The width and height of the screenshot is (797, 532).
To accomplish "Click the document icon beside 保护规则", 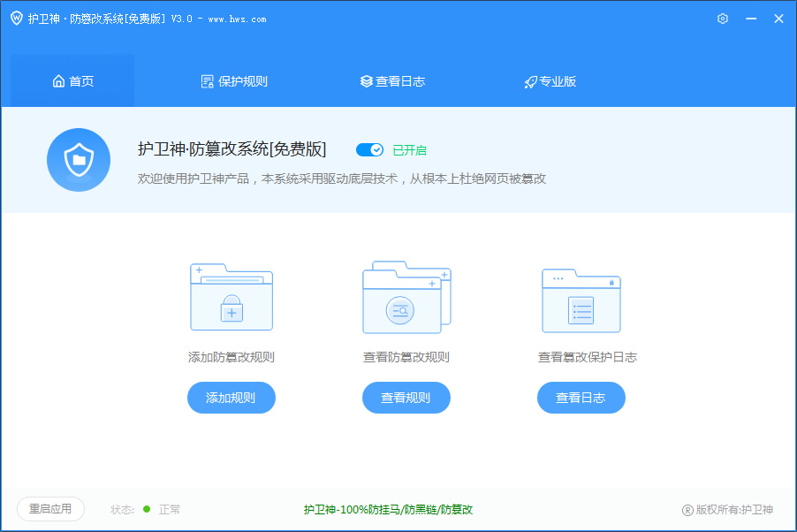I will click(207, 80).
